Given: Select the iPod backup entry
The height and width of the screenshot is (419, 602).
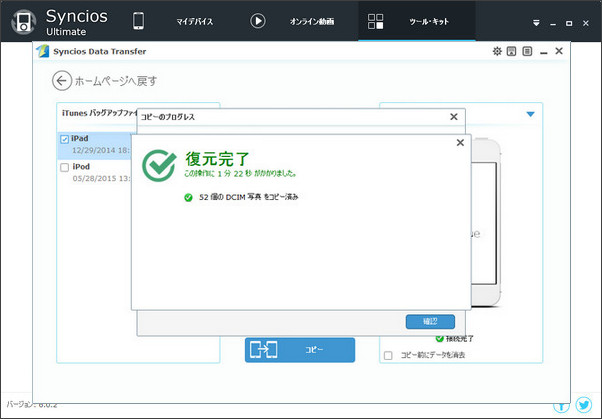Looking at the screenshot, I should click(94, 173).
